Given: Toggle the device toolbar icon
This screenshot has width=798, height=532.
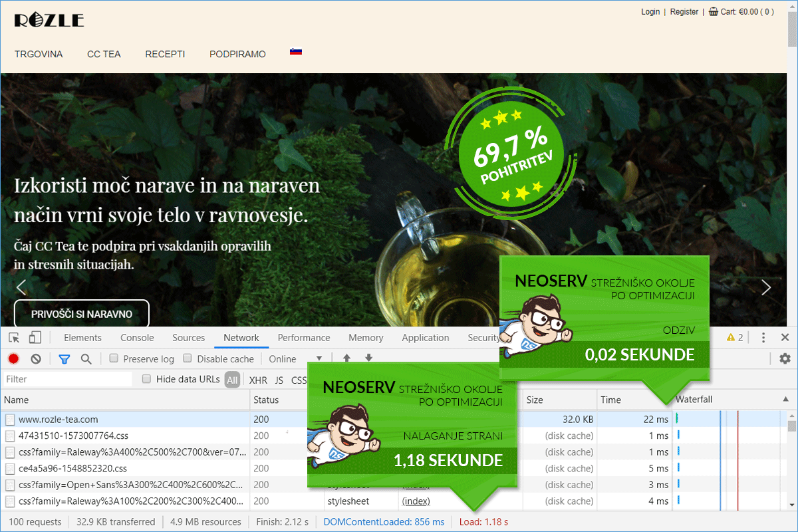Looking at the screenshot, I should [x=35, y=338].
